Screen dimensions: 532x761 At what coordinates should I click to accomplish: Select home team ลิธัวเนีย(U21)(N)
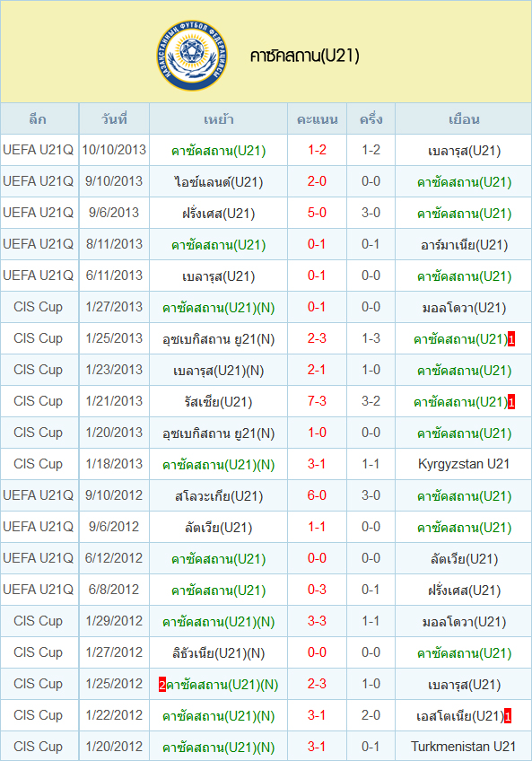click(x=218, y=652)
